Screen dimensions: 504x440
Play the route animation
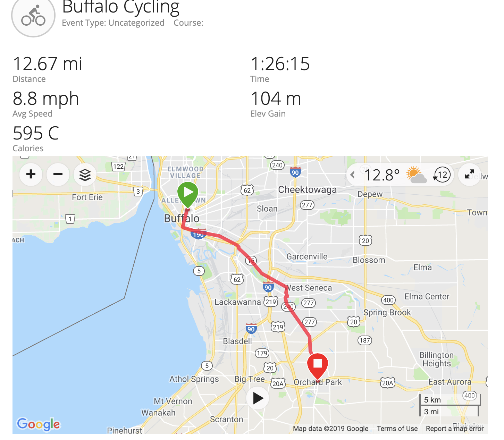tap(258, 398)
